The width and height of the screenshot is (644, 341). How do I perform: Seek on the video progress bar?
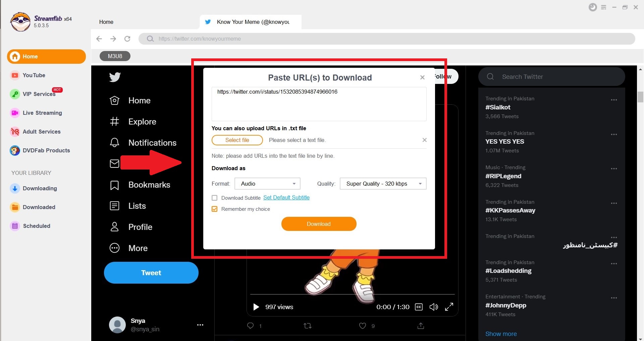pos(352,294)
